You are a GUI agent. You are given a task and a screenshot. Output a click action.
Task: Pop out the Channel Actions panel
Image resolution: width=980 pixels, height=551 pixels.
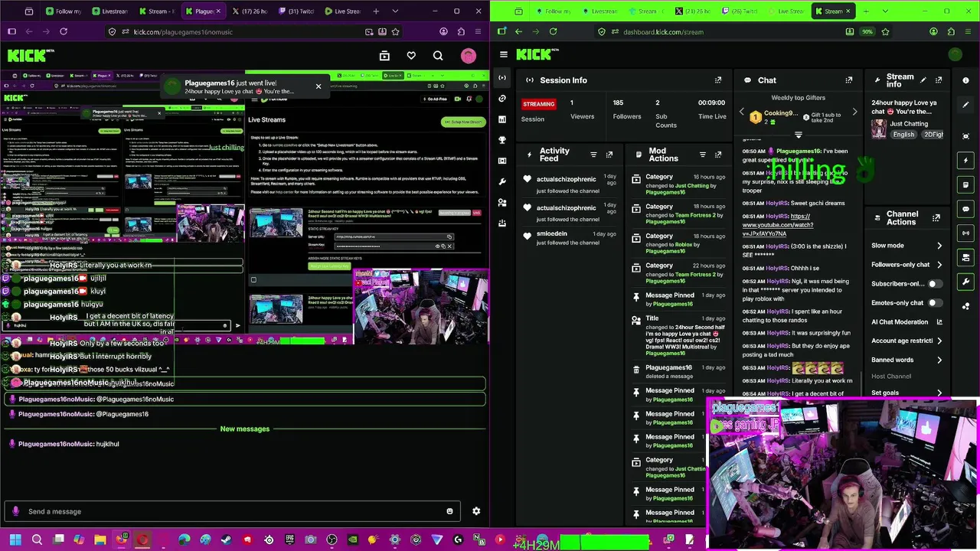tap(936, 218)
